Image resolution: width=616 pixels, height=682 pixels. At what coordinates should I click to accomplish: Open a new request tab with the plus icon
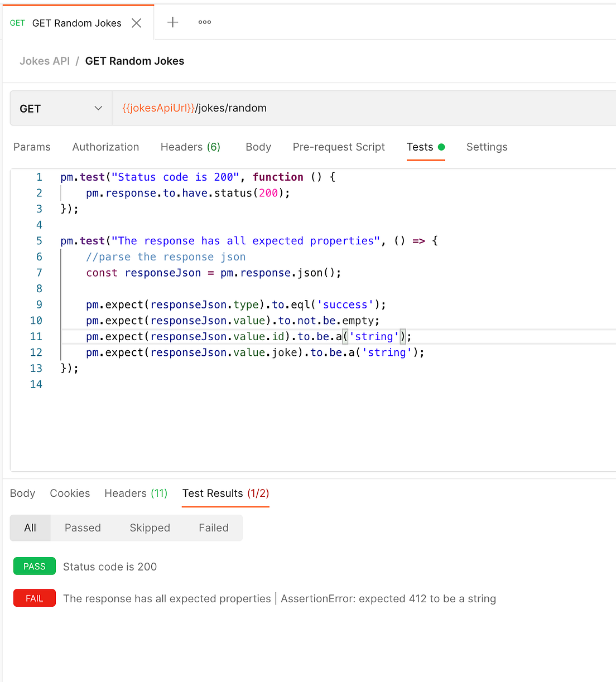172,22
